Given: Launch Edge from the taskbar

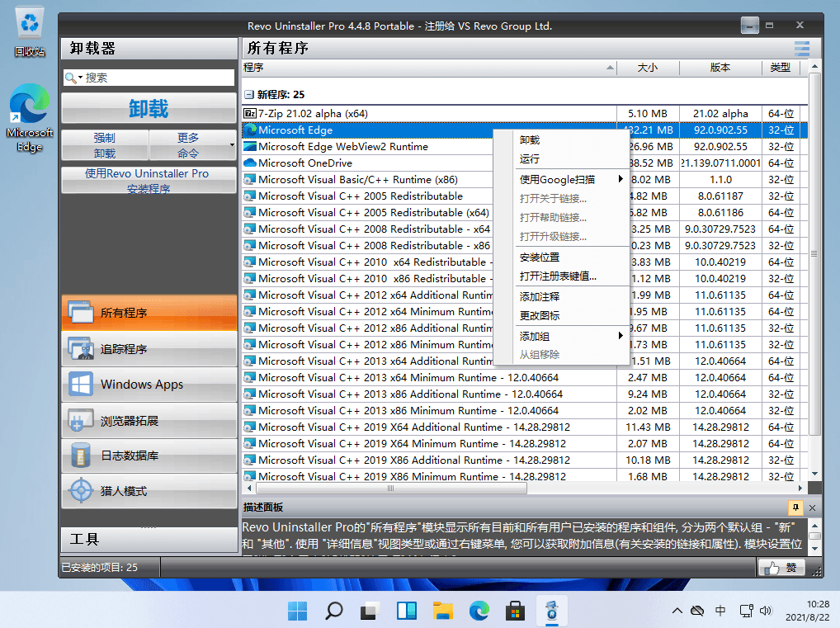Looking at the screenshot, I should tap(479, 611).
